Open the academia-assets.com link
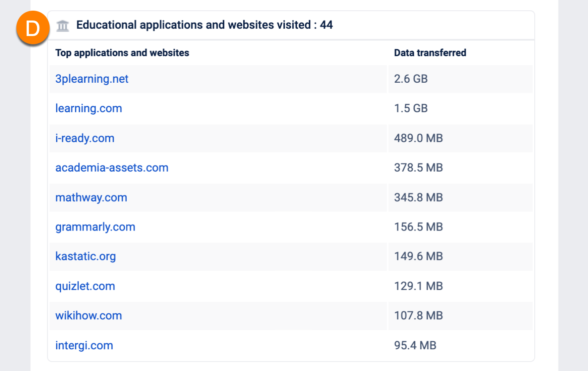Viewport: 588px width, 371px height. coord(112,168)
